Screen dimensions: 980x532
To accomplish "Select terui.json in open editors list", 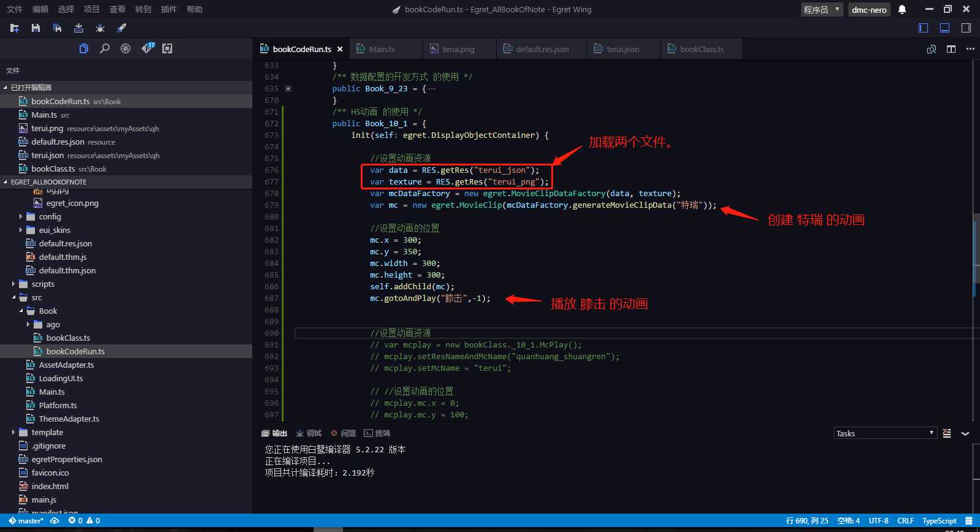I will 126,155.
